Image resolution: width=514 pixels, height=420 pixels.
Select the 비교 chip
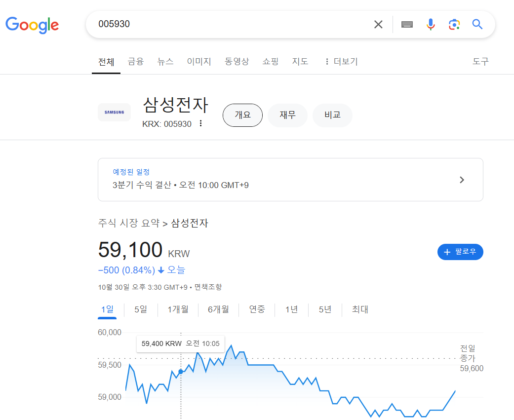pyautogui.click(x=332, y=115)
